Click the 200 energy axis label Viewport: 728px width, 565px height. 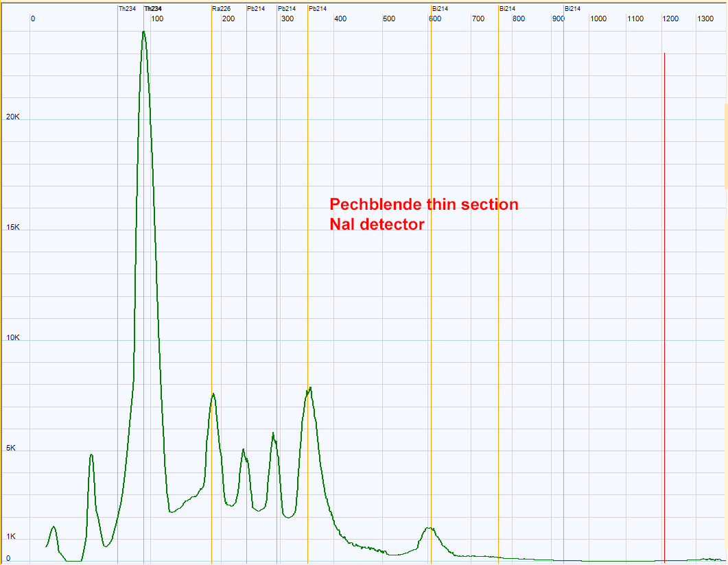click(x=228, y=19)
